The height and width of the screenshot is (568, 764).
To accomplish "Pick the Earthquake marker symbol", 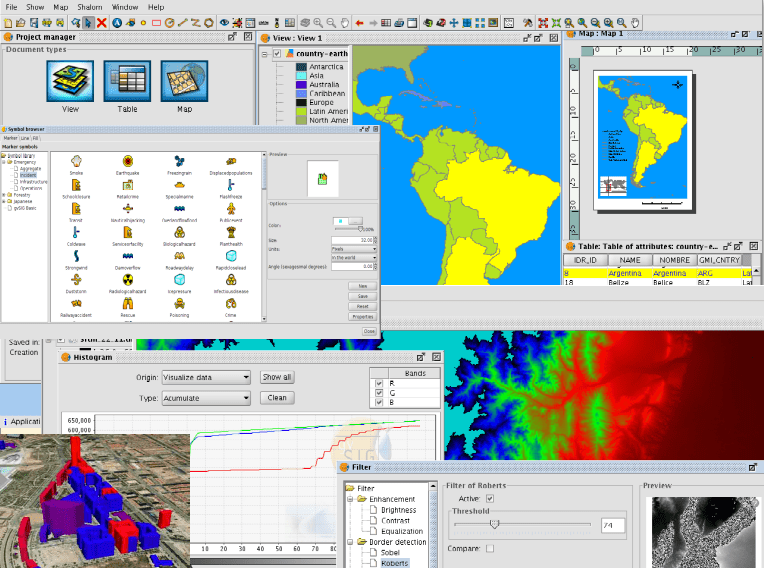I will (127, 161).
